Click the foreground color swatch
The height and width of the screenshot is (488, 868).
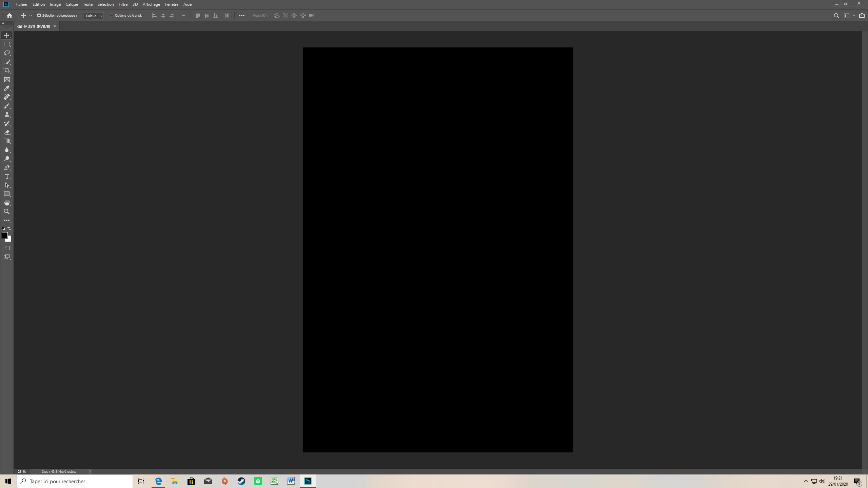coord(5,235)
